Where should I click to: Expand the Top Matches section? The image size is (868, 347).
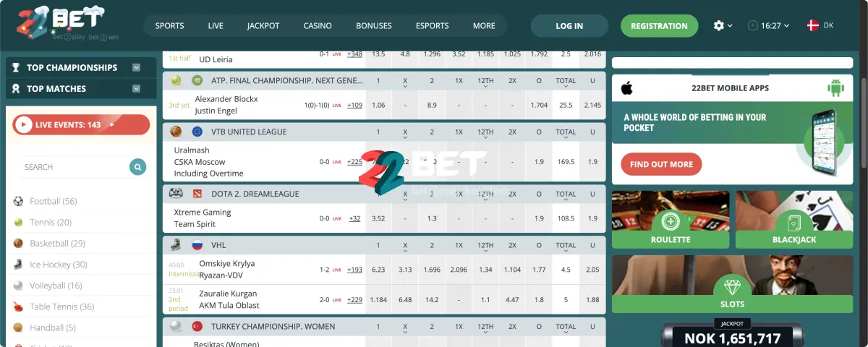(x=136, y=88)
